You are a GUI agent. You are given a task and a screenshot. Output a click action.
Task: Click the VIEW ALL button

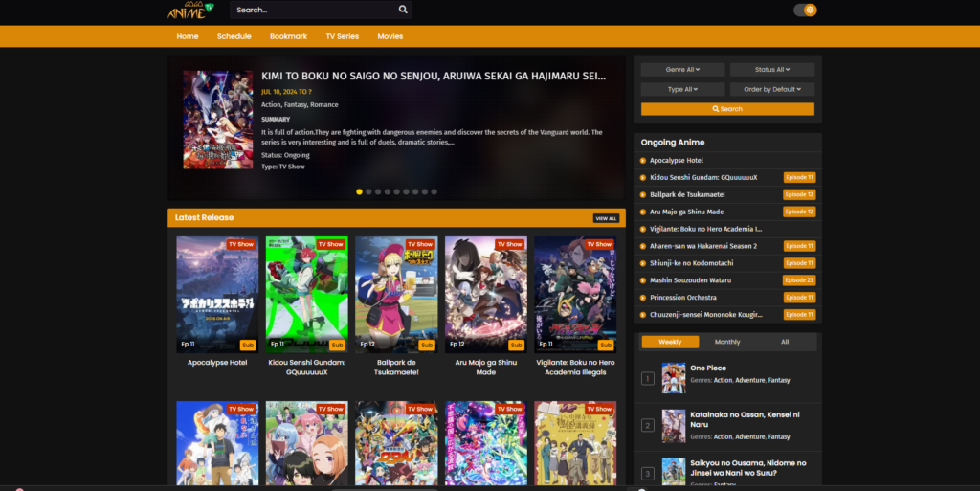[606, 218]
